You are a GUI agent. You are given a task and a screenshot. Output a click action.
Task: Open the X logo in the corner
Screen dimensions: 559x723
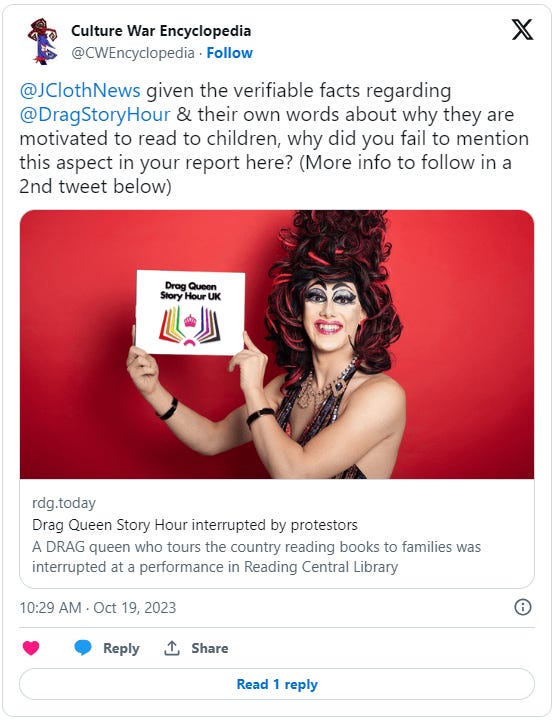[x=522, y=30]
